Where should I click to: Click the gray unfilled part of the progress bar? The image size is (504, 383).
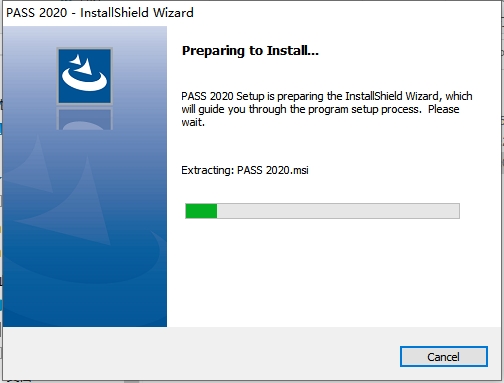(338, 211)
